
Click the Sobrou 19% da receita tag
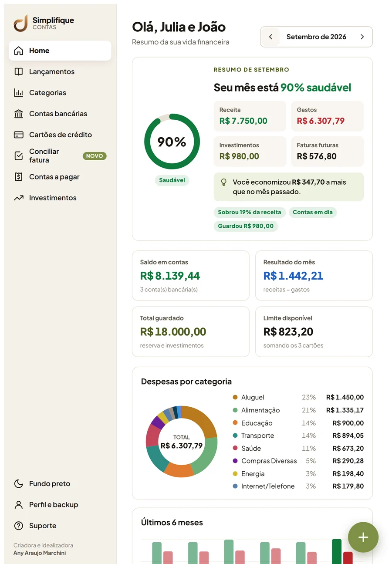point(250,213)
